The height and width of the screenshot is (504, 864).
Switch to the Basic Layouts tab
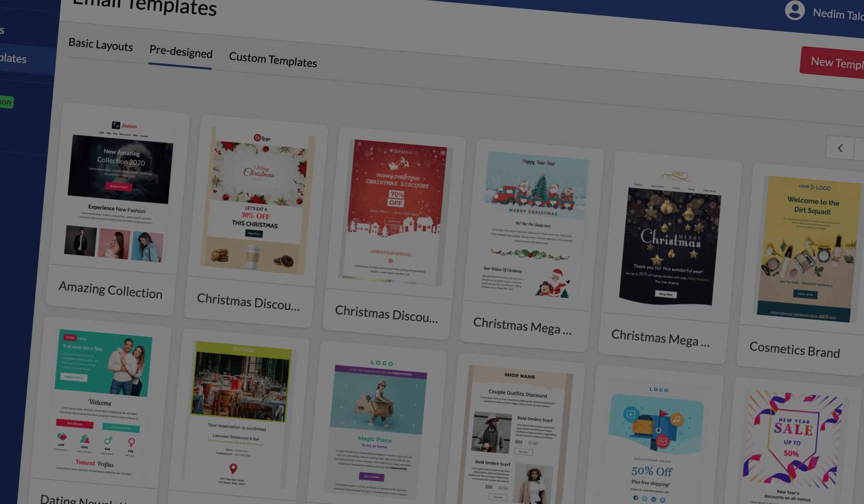pyautogui.click(x=100, y=45)
